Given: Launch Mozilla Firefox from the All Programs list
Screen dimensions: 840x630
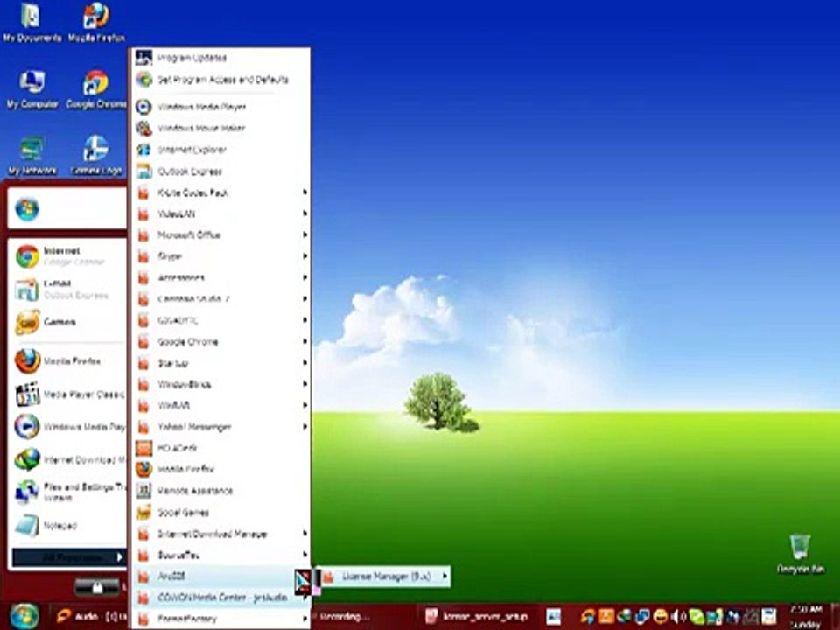Looking at the screenshot, I should pyautogui.click(x=220, y=469).
